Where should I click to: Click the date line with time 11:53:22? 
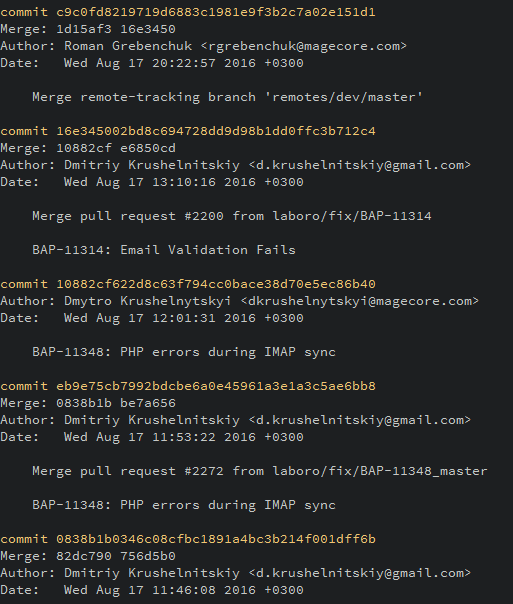(152, 437)
